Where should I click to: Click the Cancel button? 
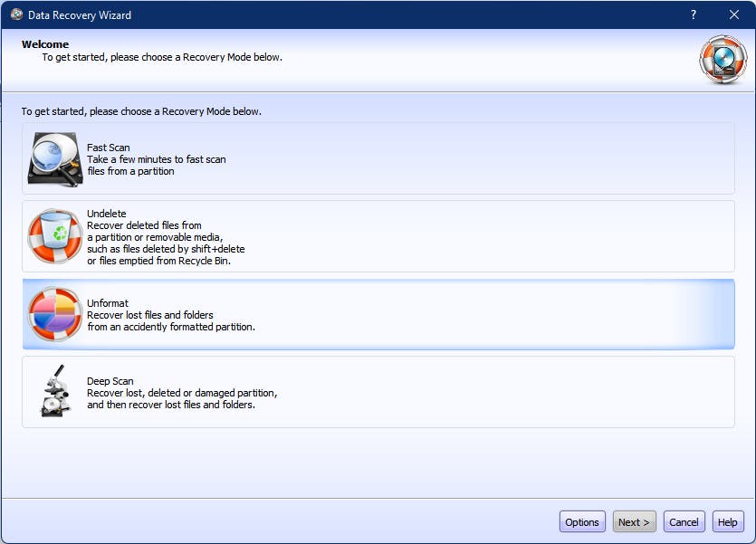click(x=684, y=521)
